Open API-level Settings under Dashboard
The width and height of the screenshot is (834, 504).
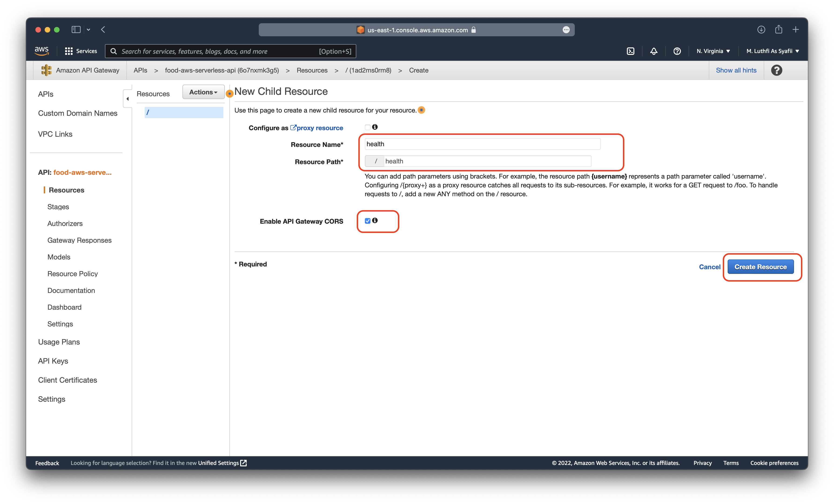pyautogui.click(x=60, y=324)
